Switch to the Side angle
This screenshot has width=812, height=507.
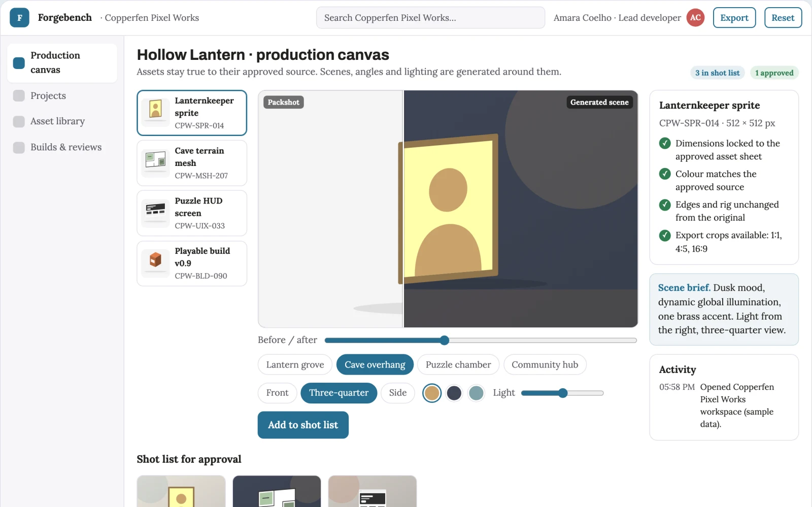(398, 393)
